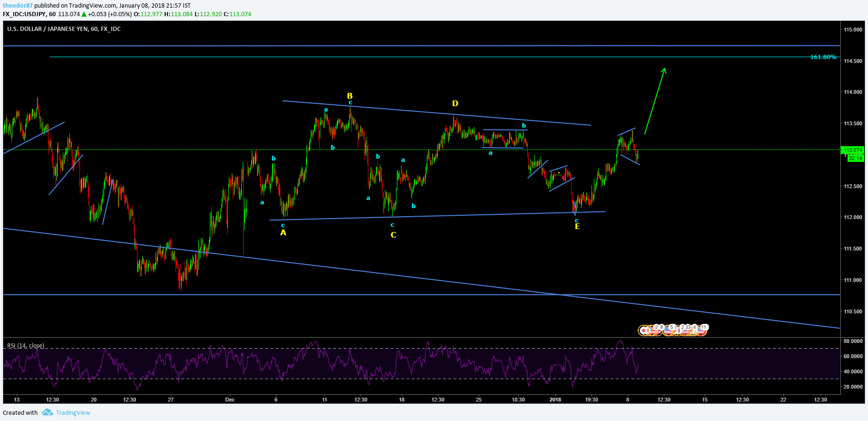This screenshot has width=868, height=421.
Task: Click the close value C:113.074
Action: point(237,14)
